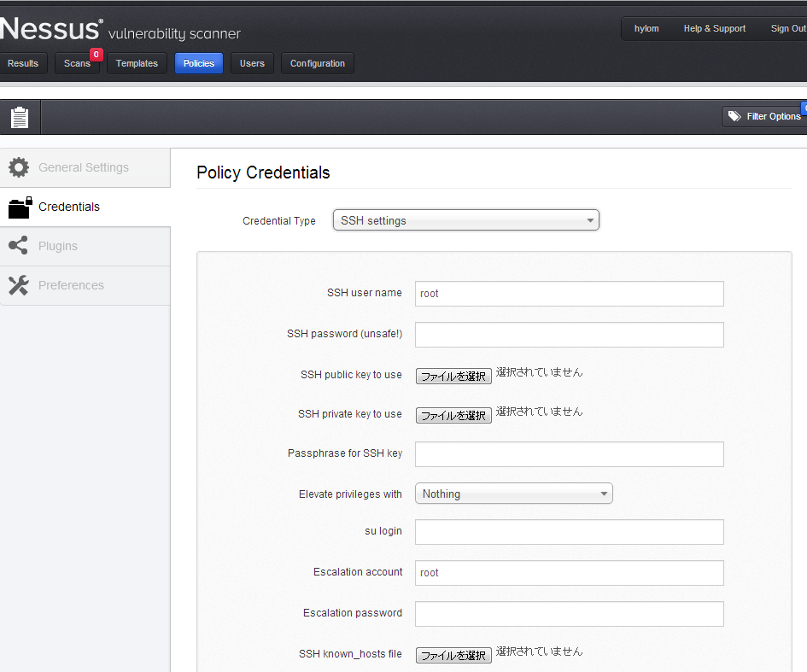Select General Settings in sidebar
807x672 pixels.
85,167
